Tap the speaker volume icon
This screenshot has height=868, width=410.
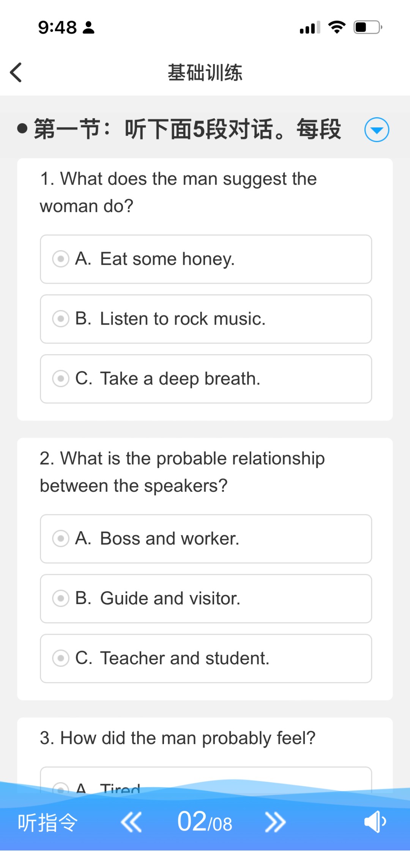tap(375, 822)
